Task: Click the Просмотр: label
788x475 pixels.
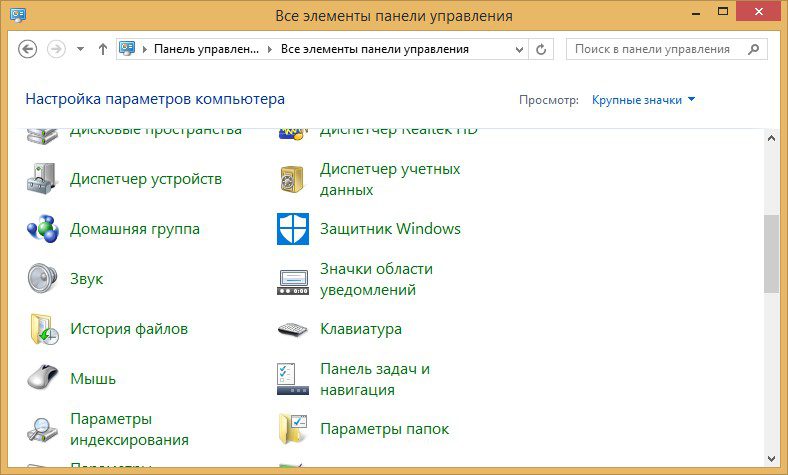Action: click(x=549, y=100)
